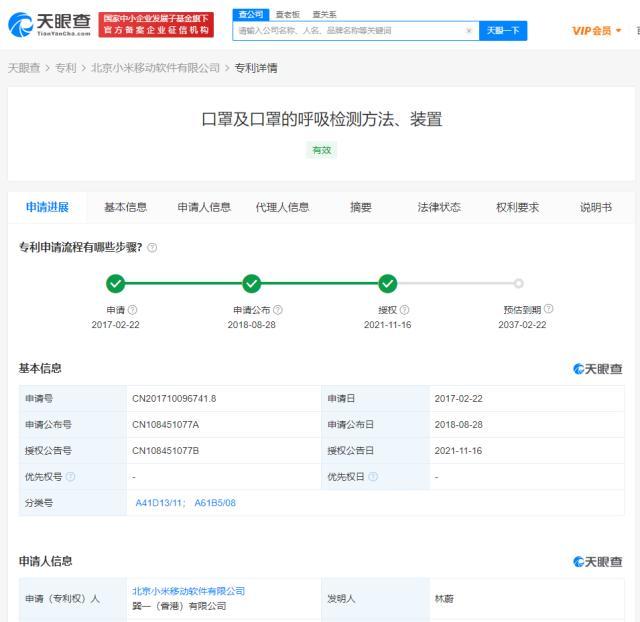Switch to the 申请进展 tab
The height and width of the screenshot is (622, 640).
click(x=47, y=207)
